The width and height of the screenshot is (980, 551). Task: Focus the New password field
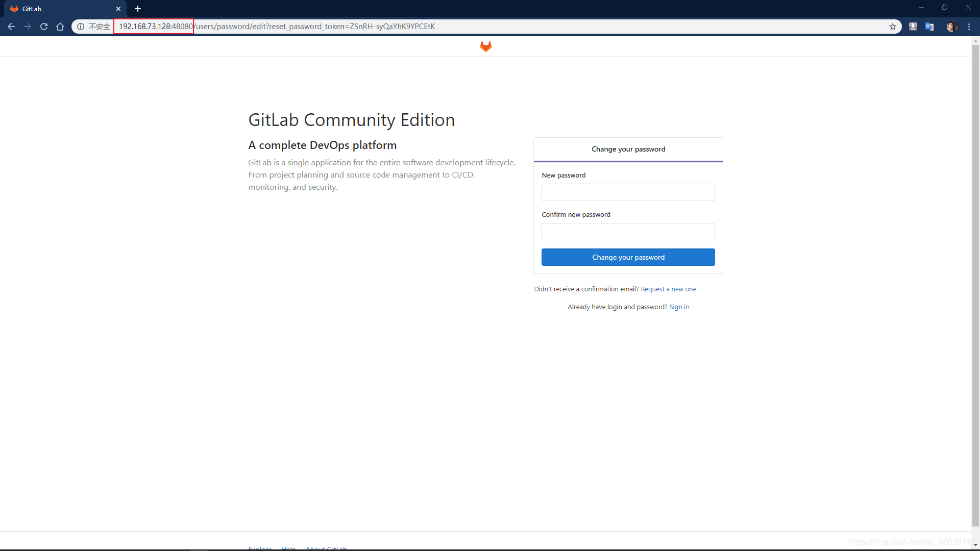point(628,192)
